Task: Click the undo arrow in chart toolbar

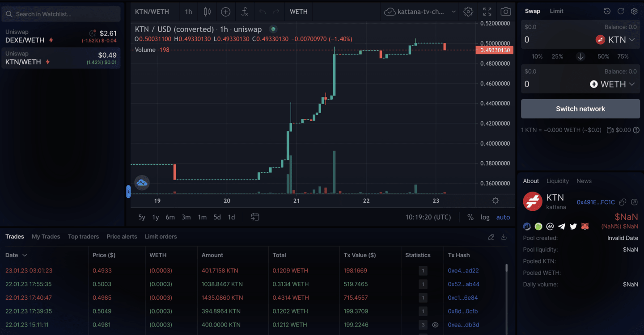Action: (x=263, y=12)
